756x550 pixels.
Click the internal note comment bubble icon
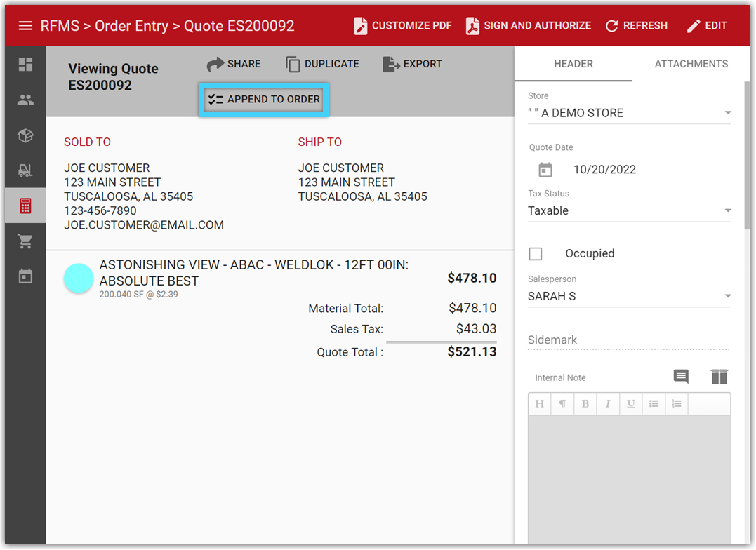click(680, 377)
